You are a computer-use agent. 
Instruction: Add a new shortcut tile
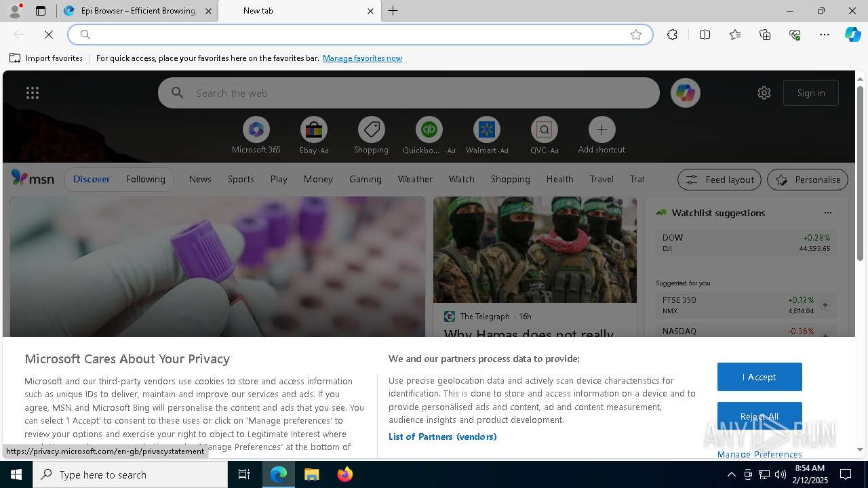pyautogui.click(x=601, y=136)
